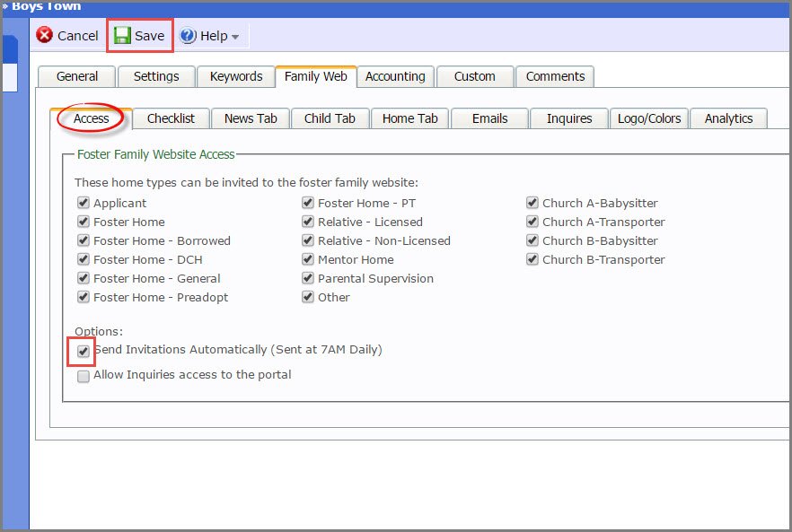Toggle Foster Home - General checkbox

(x=84, y=278)
